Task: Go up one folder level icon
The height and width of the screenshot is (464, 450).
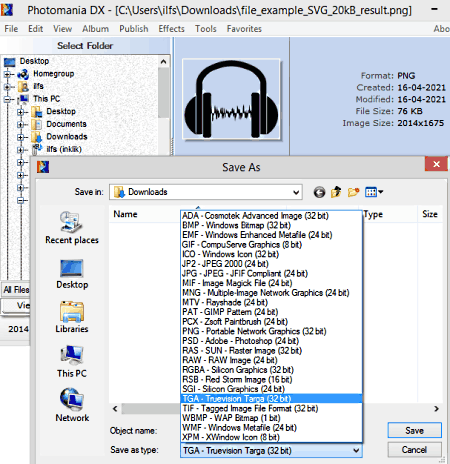Action: [336, 192]
